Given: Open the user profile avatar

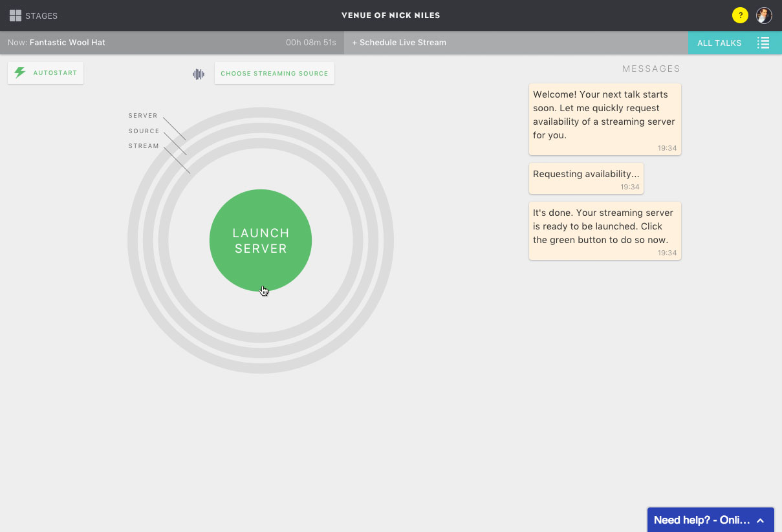Looking at the screenshot, I should [764, 16].
